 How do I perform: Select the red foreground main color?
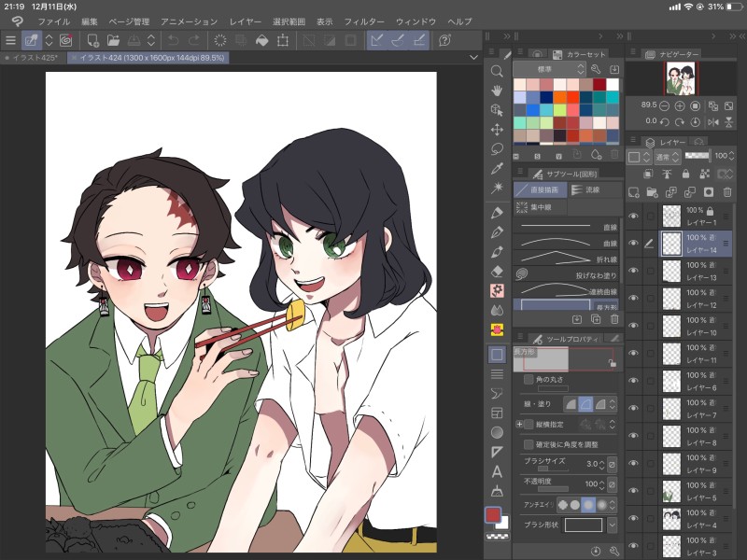coord(493,515)
